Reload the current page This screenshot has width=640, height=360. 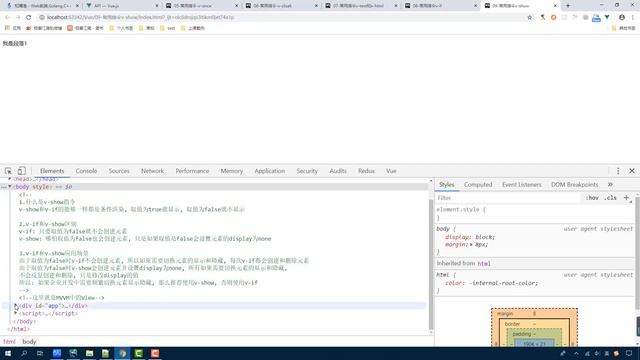pos(29,17)
